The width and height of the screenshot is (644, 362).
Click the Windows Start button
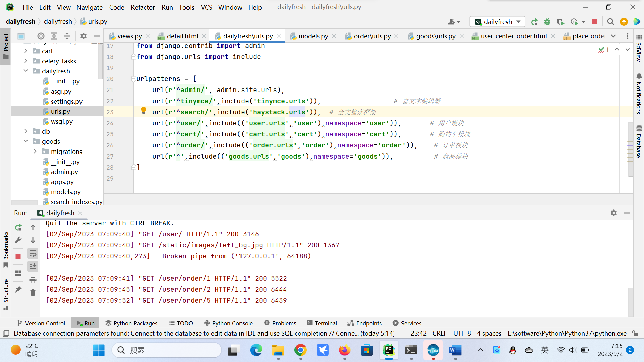[99, 350]
